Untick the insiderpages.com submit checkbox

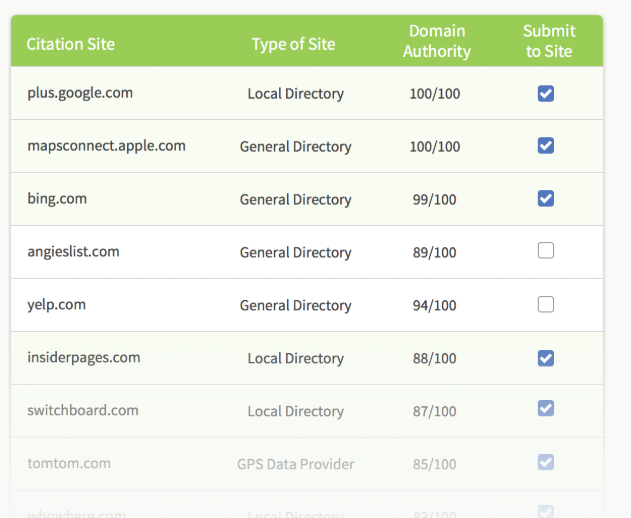pos(545,357)
